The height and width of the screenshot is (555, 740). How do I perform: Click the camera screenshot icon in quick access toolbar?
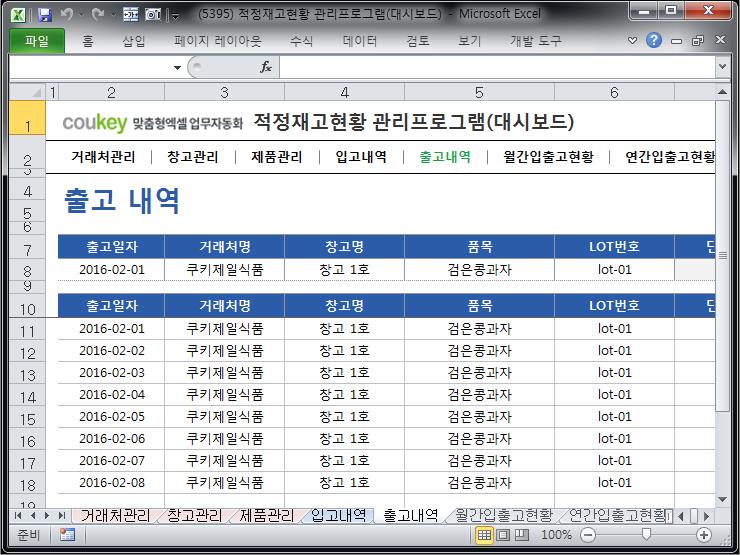click(153, 15)
